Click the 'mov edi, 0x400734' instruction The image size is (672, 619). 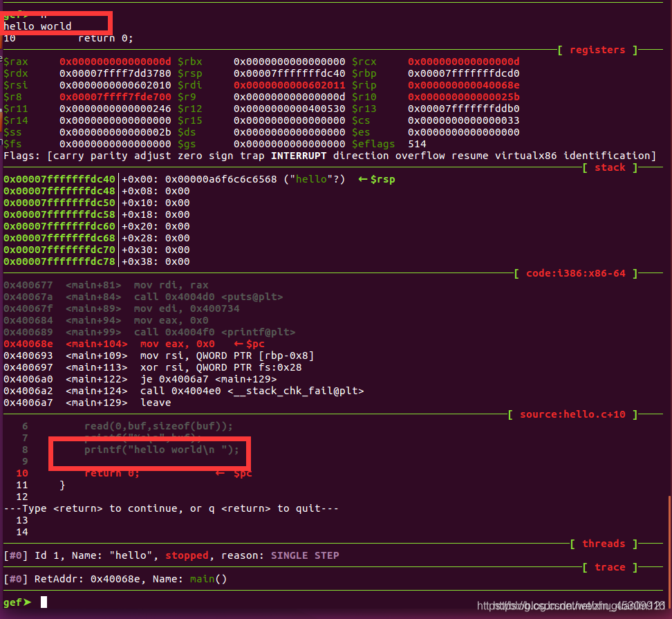click(x=187, y=308)
